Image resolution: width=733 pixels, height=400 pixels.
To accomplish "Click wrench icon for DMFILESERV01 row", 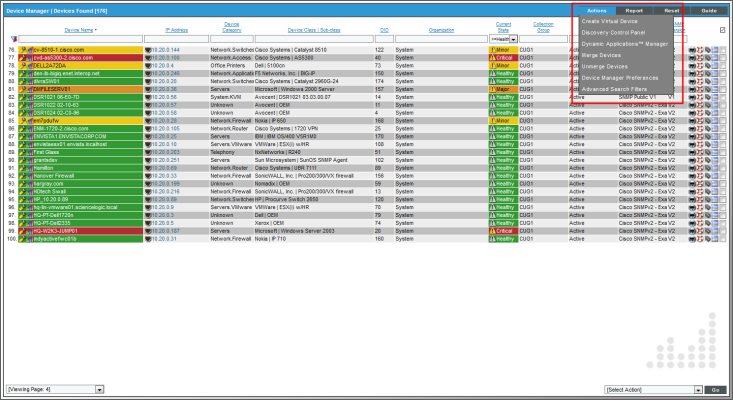I will point(24,89).
